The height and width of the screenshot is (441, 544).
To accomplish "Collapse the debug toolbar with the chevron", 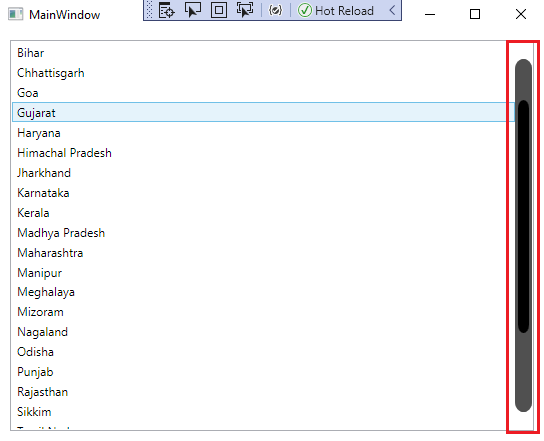I will pos(392,10).
